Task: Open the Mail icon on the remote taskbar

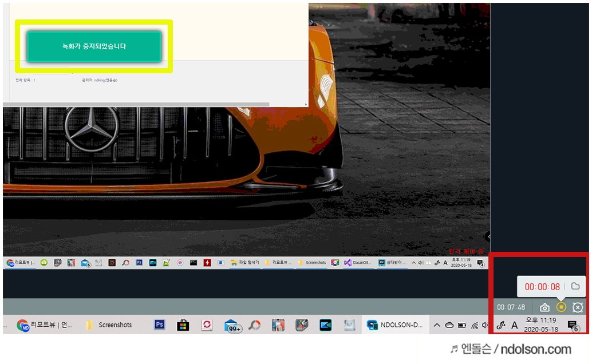Action: [85, 263]
